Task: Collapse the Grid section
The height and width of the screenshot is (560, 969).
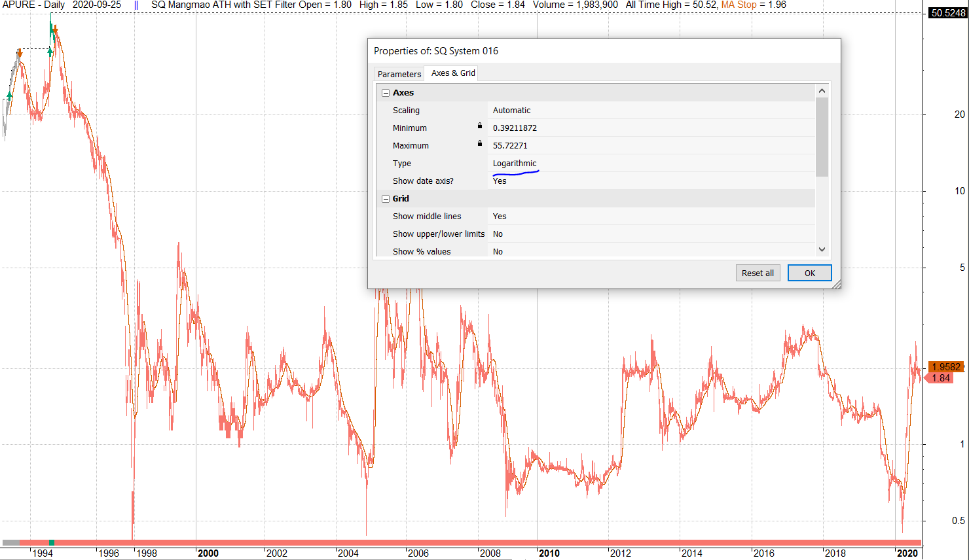Action: point(386,199)
